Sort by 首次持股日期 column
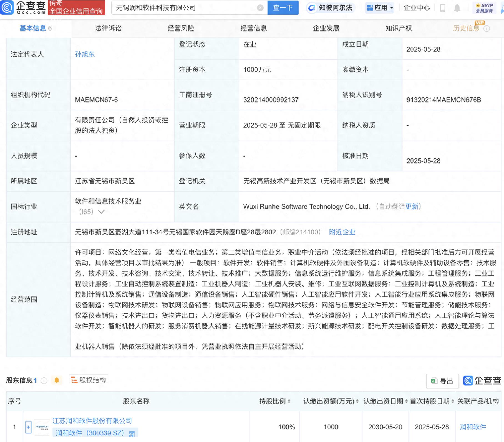The image size is (504, 442). [453, 401]
